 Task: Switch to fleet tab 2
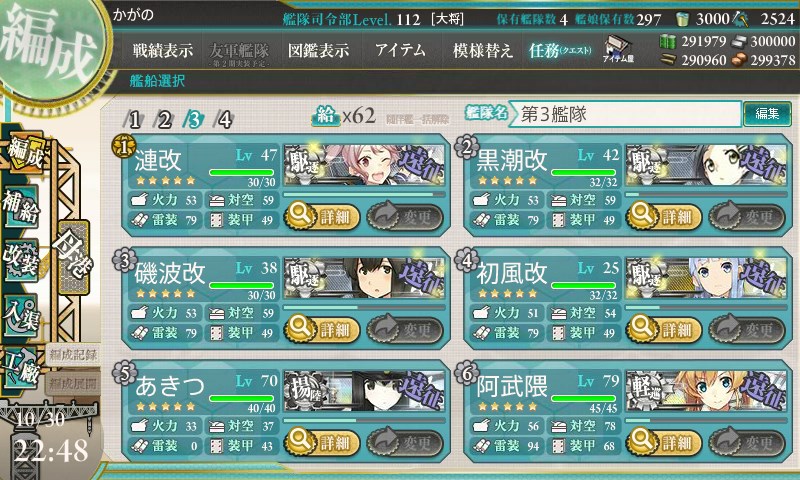pos(164,120)
